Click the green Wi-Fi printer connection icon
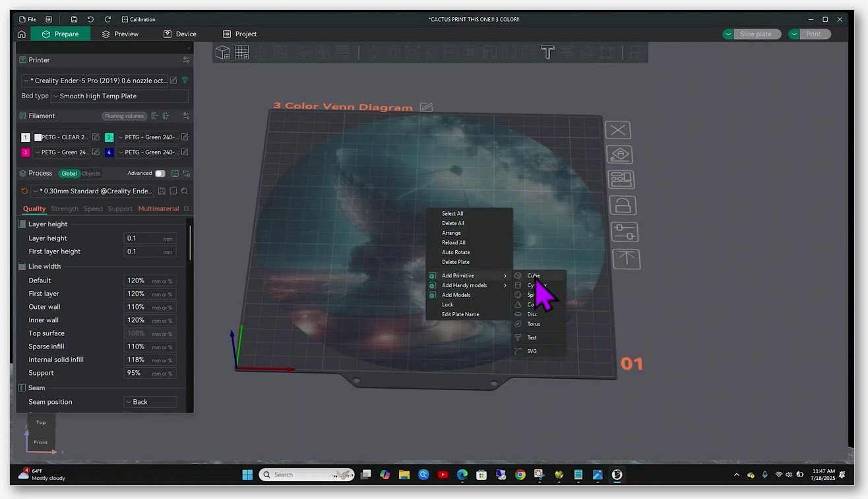Image resolution: width=868 pixels, height=499 pixels. pyautogui.click(x=185, y=80)
